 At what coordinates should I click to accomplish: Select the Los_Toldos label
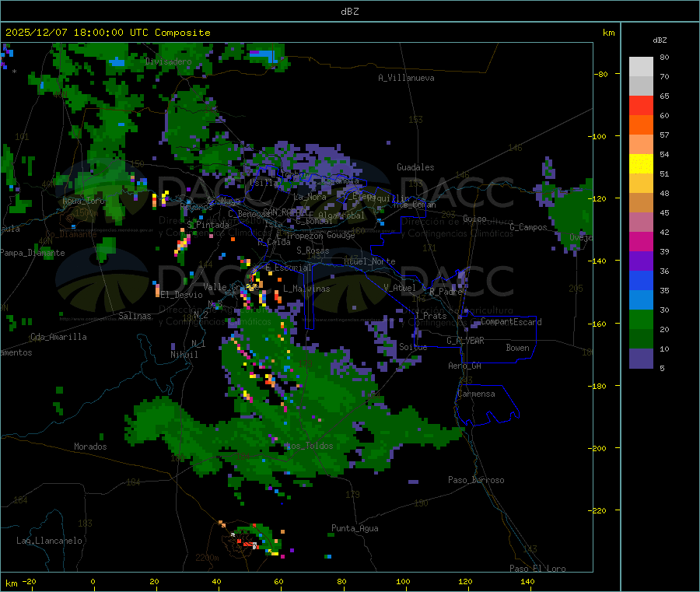click(x=310, y=446)
